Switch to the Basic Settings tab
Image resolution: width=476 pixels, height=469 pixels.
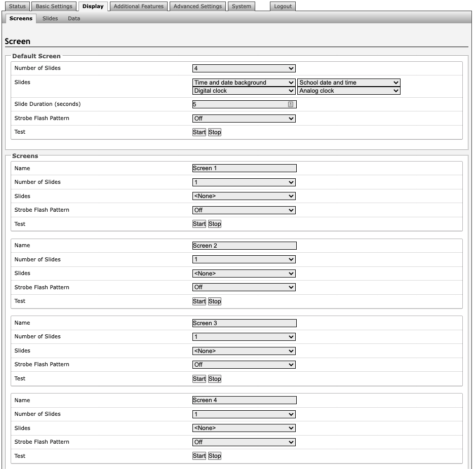[x=54, y=7]
